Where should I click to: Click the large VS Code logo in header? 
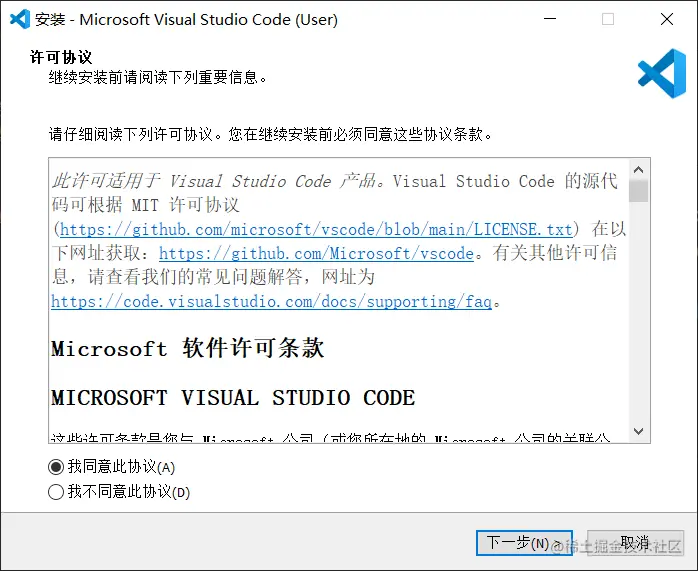point(662,73)
